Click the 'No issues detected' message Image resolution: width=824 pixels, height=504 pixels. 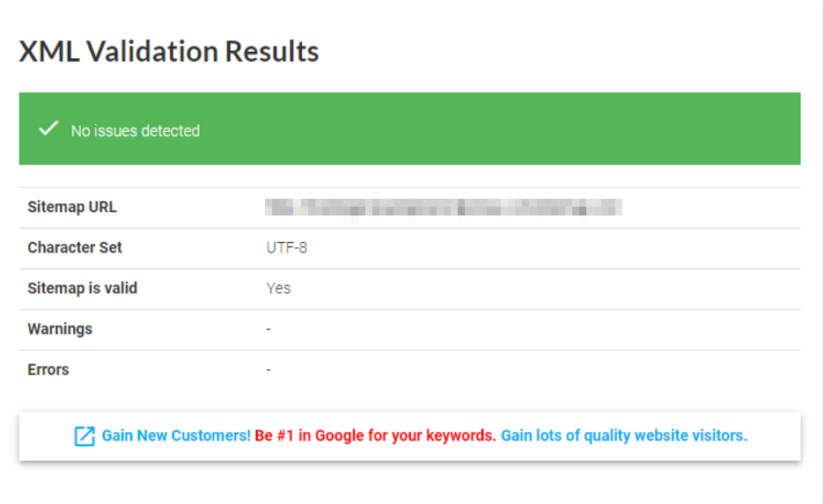click(136, 130)
